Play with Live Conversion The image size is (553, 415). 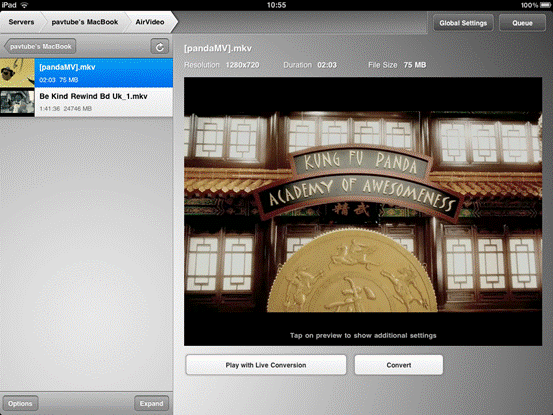pos(266,365)
